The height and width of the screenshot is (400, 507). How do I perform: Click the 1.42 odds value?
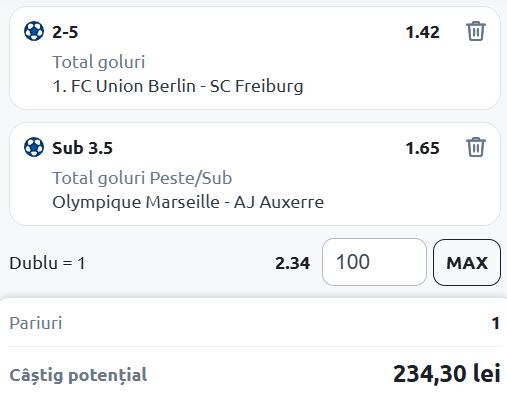point(423,32)
